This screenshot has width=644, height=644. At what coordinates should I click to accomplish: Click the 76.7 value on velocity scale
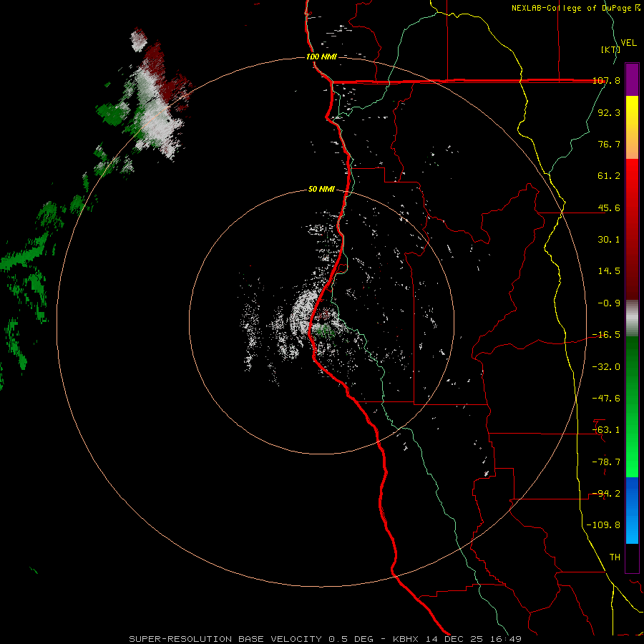(609, 144)
